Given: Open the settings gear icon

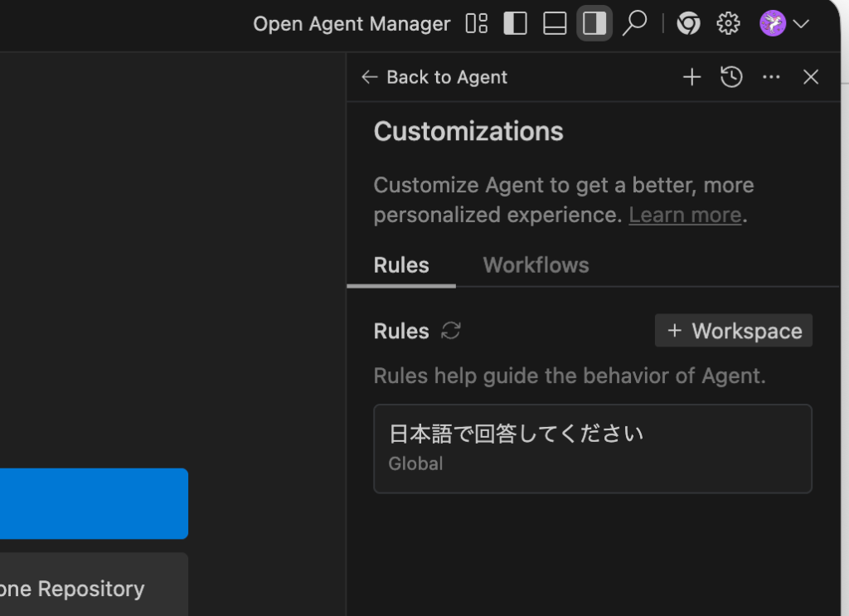Looking at the screenshot, I should [x=728, y=24].
